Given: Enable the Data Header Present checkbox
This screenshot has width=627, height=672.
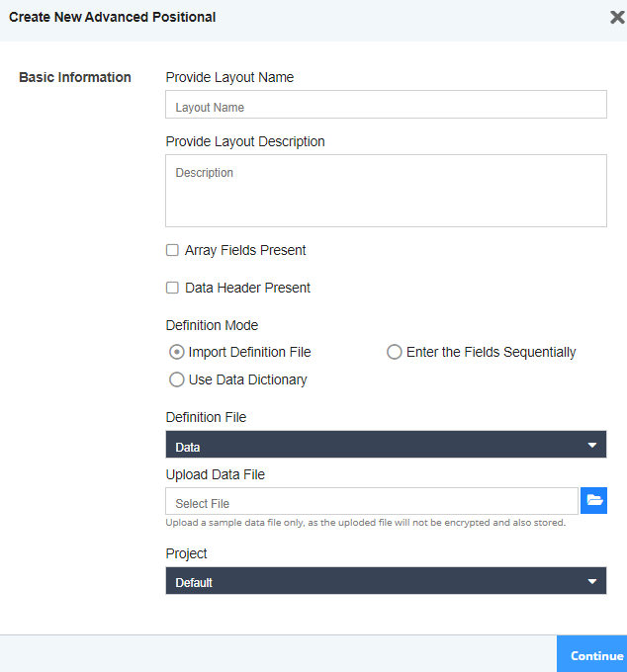Looking at the screenshot, I should click(172, 289).
